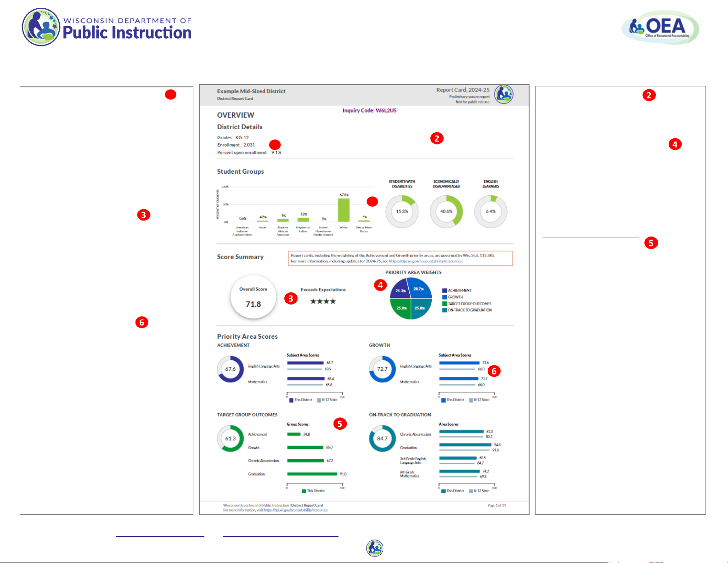The width and height of the screenshot is (728, 563).
Task: Click the Target Group Outcomes 61.3 donut
Action: [231, 438]
